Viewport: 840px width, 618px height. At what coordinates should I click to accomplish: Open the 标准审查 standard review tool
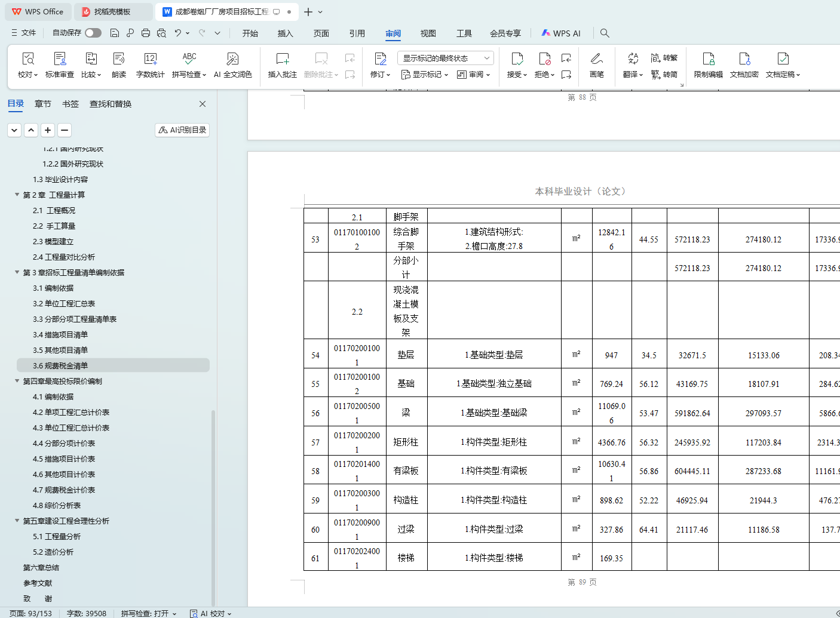60,59
